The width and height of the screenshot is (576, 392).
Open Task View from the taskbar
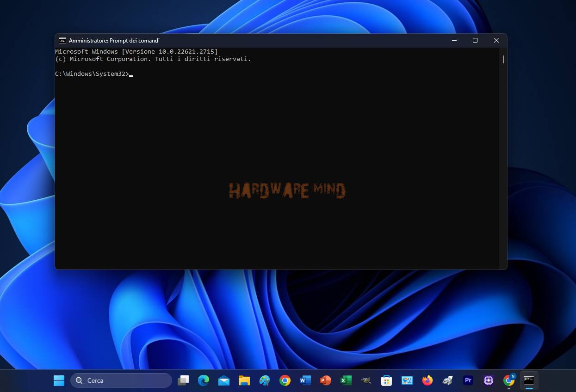tap(183, 380)
